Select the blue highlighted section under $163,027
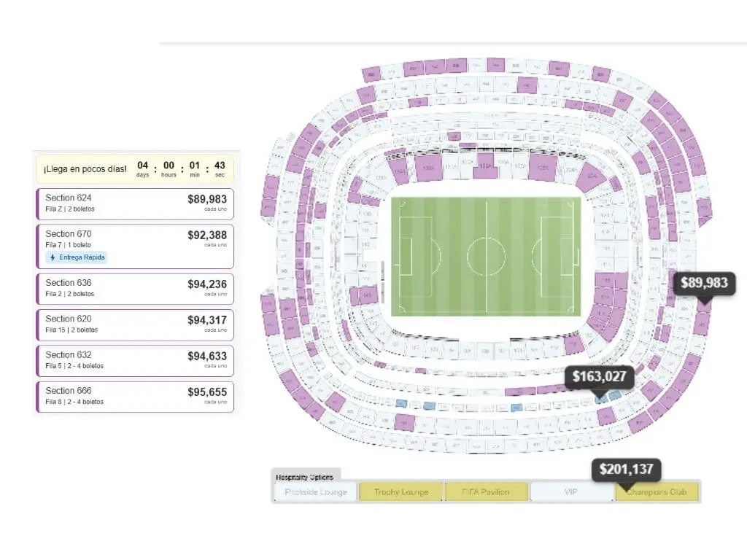Viewport: 747px width, 560px height. click(601, 397)
